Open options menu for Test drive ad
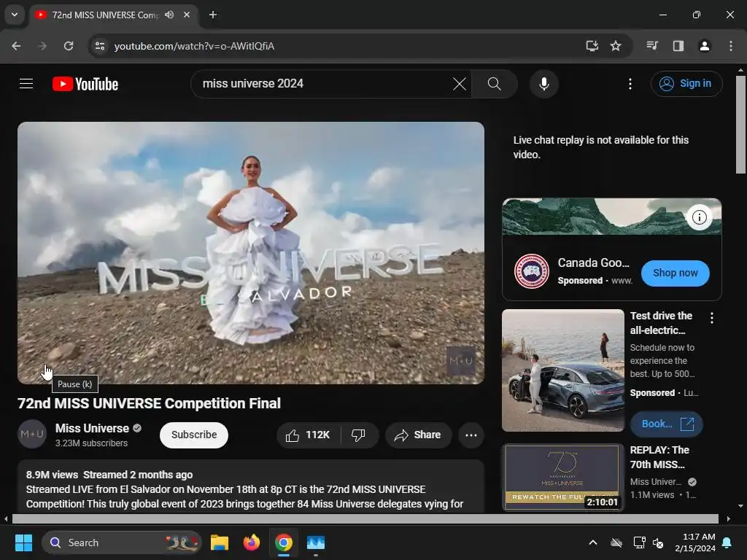 point(711,318)
